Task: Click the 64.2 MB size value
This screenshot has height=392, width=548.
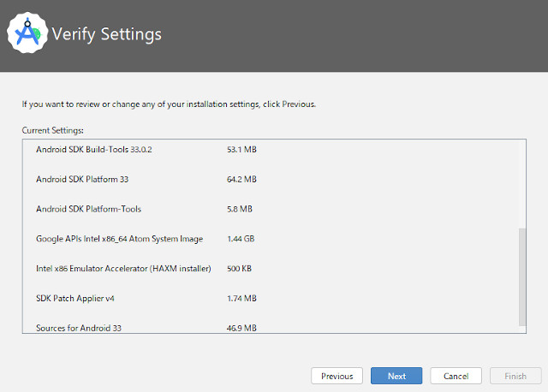Action: tap(241, 179)
